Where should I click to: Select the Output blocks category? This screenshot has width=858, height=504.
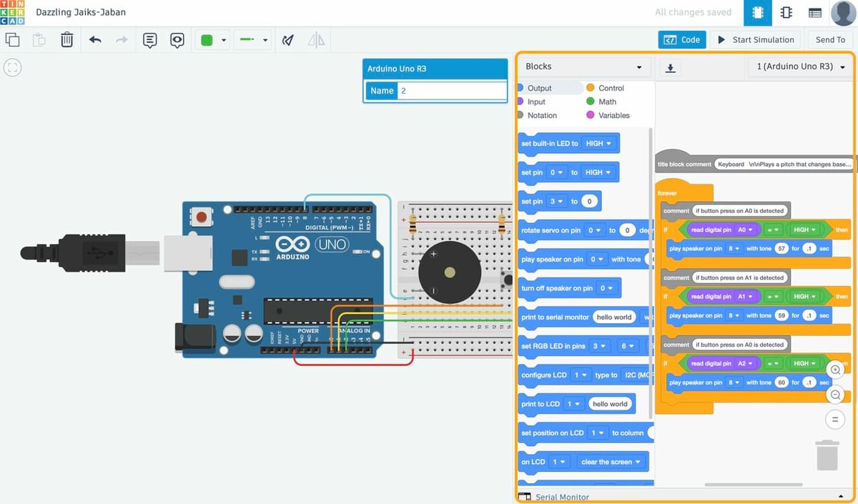(x=541, y=87)
